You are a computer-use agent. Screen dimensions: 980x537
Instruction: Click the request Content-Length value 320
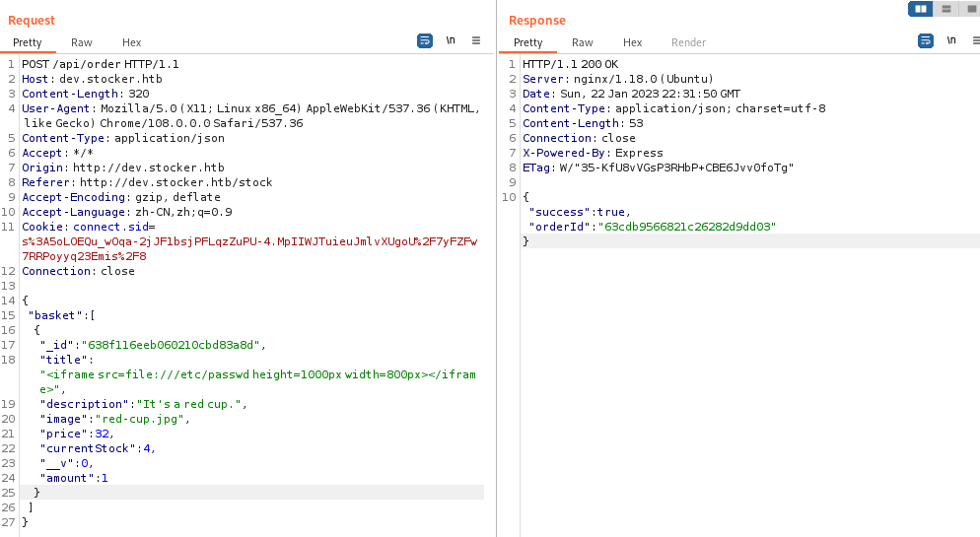(139, 94)
